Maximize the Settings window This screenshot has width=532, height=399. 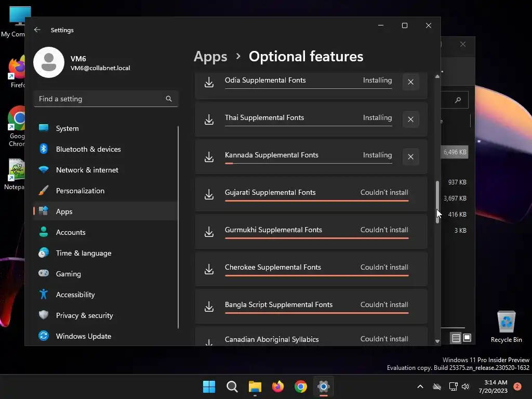tap(404, 25)
